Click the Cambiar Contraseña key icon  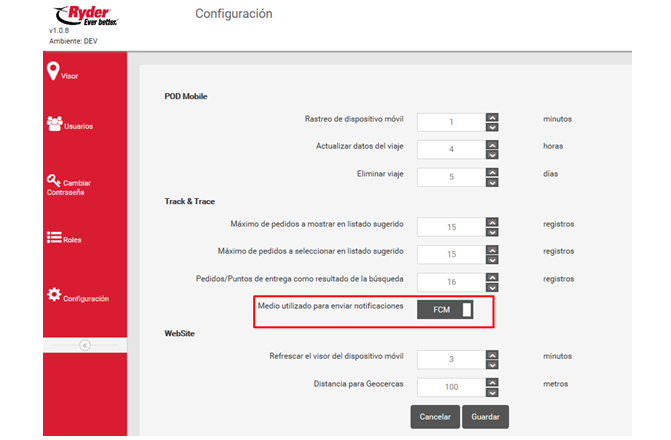[53, 180]
